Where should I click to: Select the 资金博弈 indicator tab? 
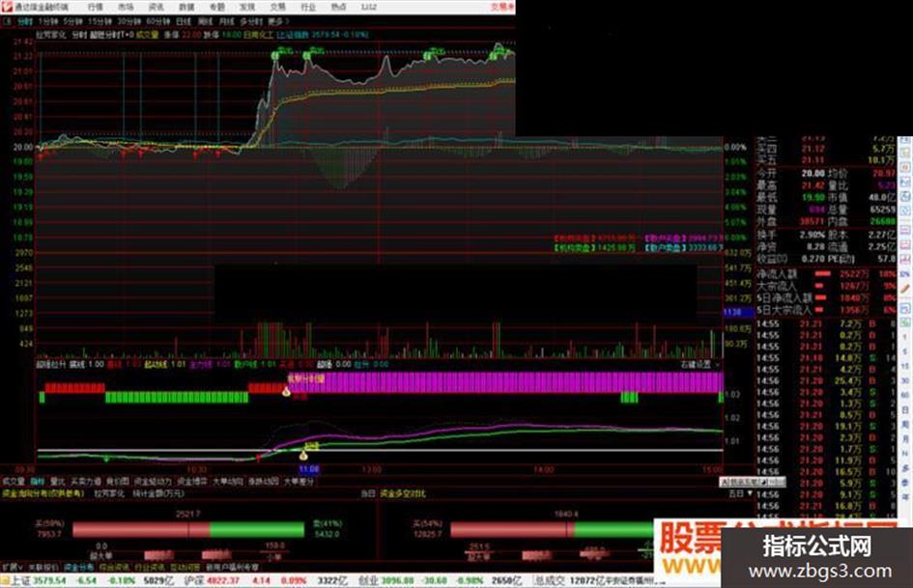pos(192,482)
